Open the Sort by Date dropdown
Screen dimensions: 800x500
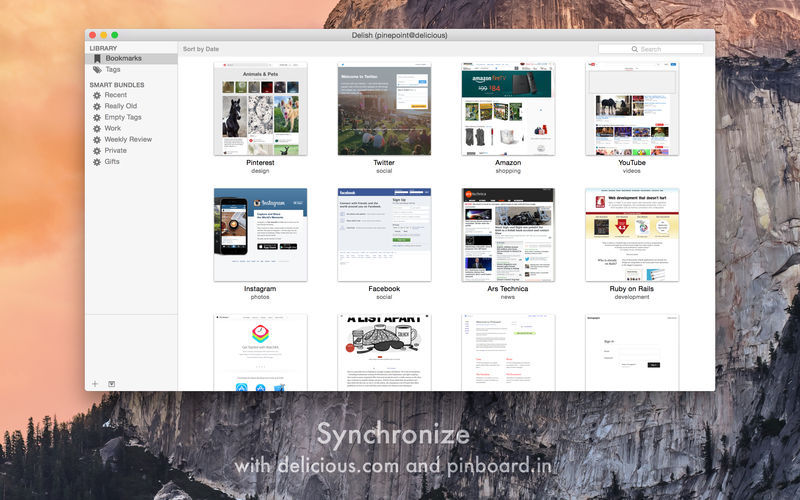click(x=201, y=49)
